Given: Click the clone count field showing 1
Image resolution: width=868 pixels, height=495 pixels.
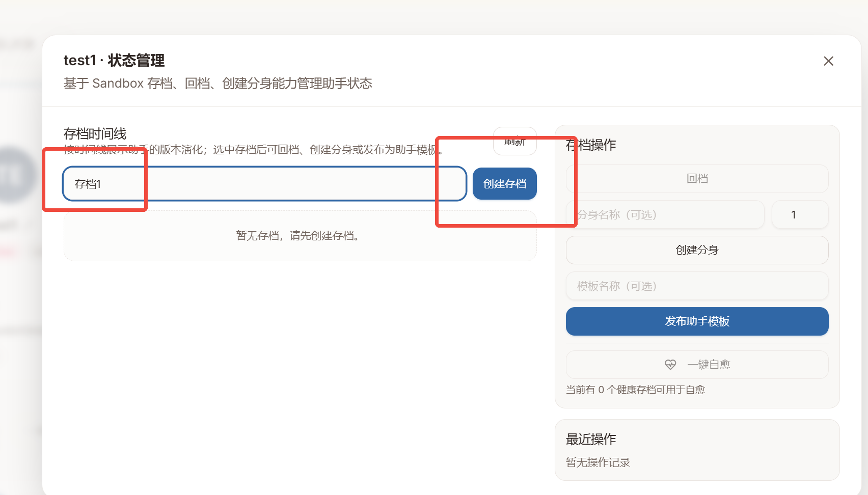Looking at the screenshot, I should (x=800, y=214).
